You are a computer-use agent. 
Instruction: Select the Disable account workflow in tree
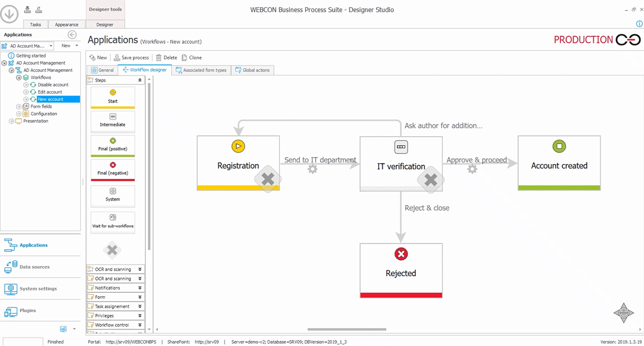(x=53, y=85)
